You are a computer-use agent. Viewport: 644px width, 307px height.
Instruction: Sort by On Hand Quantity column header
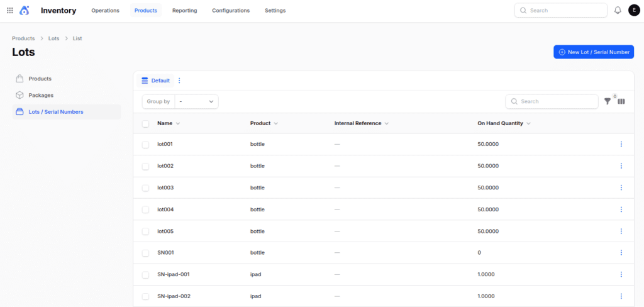click(504, 123)
